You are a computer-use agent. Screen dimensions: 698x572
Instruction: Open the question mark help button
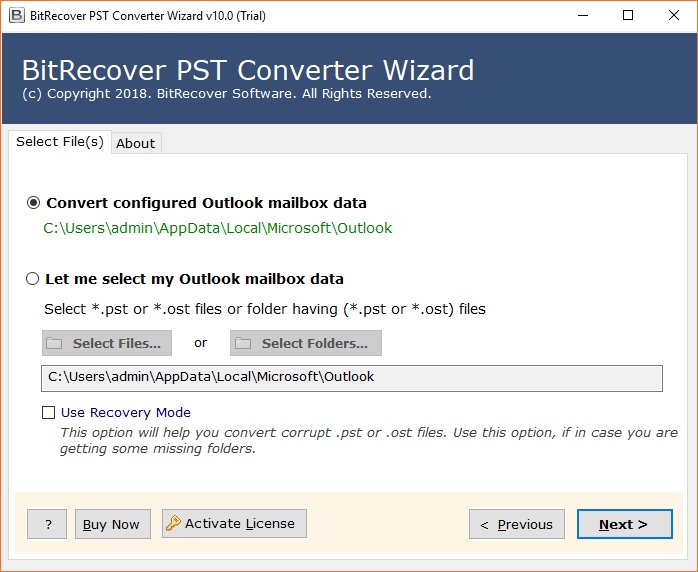47,524
